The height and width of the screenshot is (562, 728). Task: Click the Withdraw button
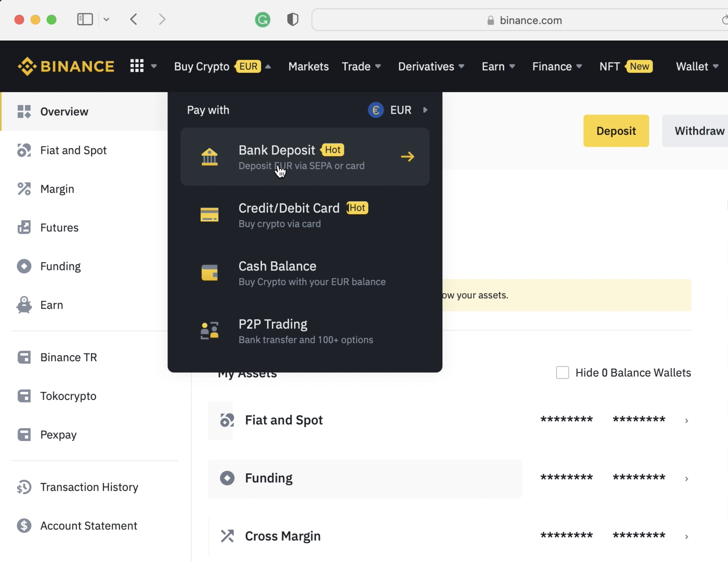[695, 131]
